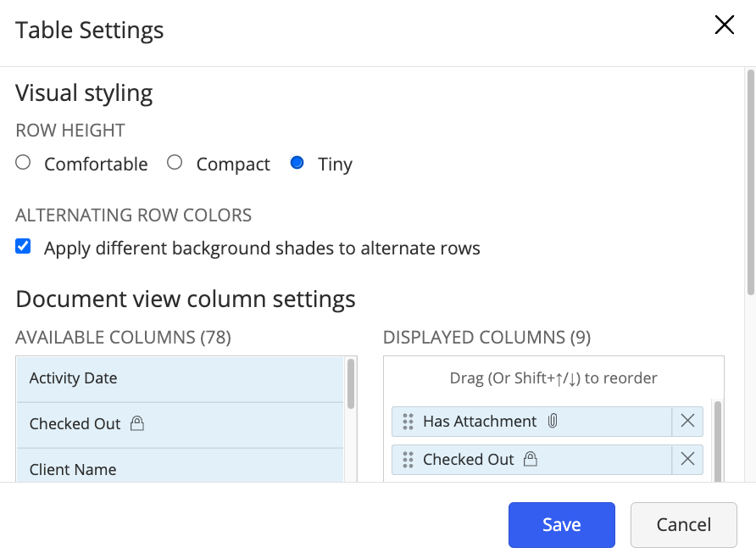Viewport: 756px width, 559px height.
Task: Add Activity Date from available columns
Action: 180,378
